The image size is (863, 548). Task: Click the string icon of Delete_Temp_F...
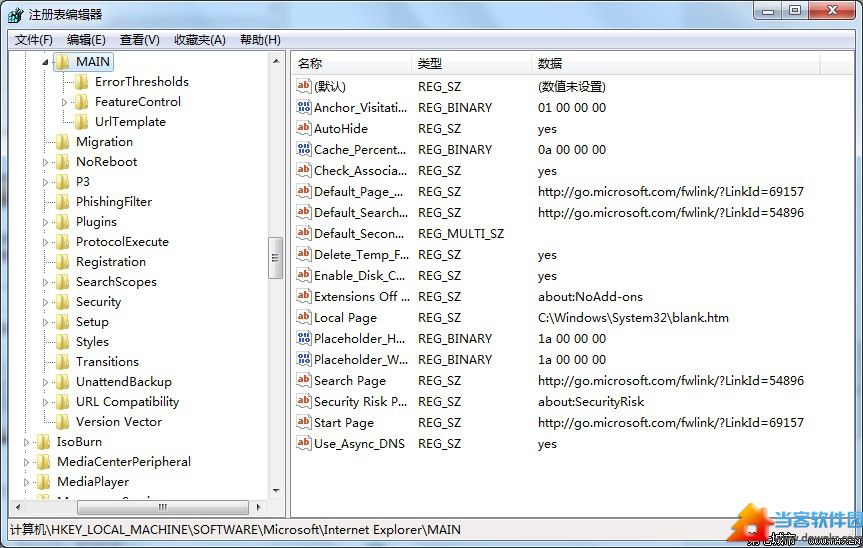[304, 254]
